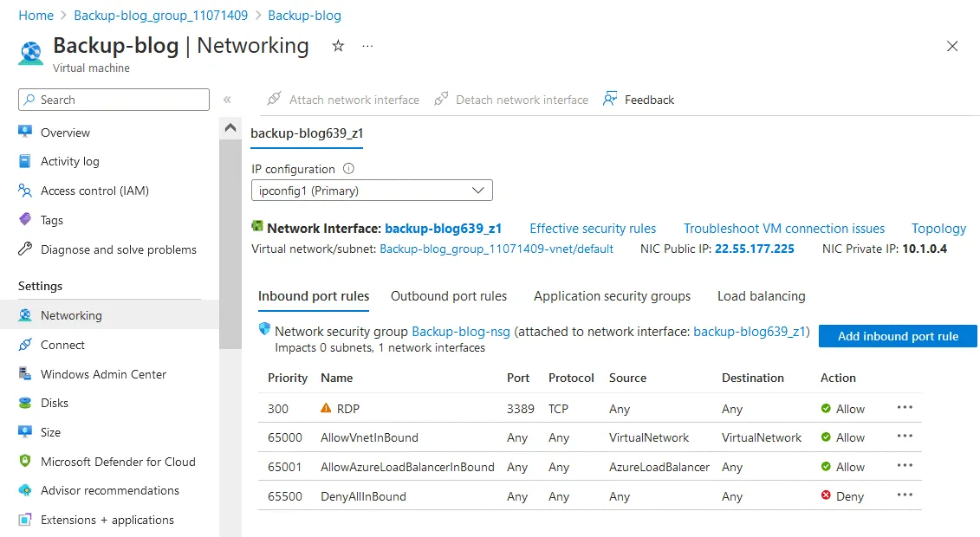Click the Feedback person icon

pos(610,99)
